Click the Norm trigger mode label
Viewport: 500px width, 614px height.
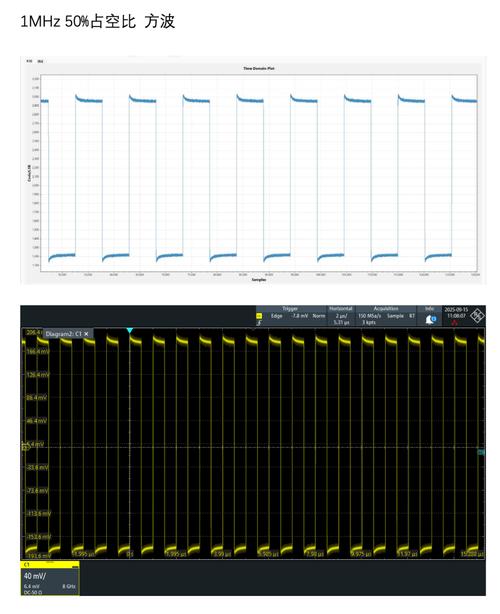(319, 316)
